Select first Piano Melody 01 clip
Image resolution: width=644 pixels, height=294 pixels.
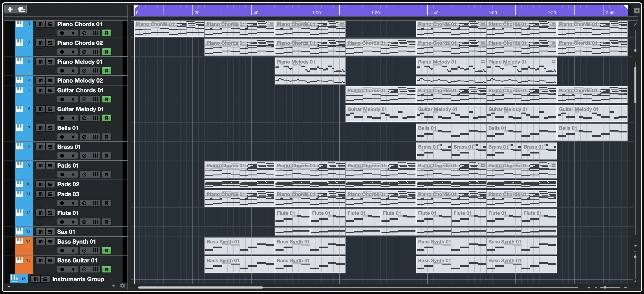pos(310,66)
